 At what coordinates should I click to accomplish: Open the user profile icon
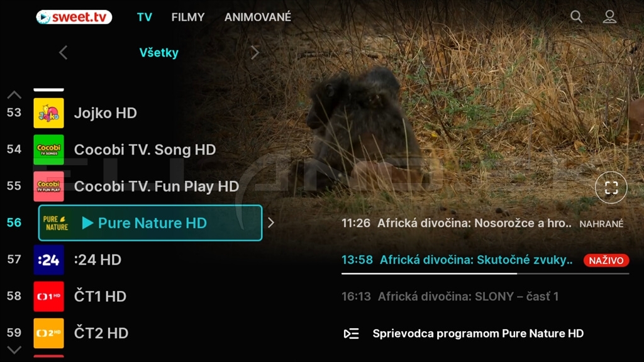(x=609, y=16)
